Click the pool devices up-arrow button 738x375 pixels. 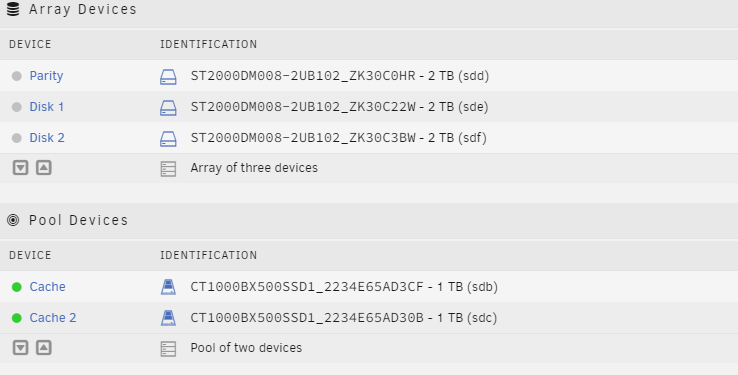coord(44,348)
